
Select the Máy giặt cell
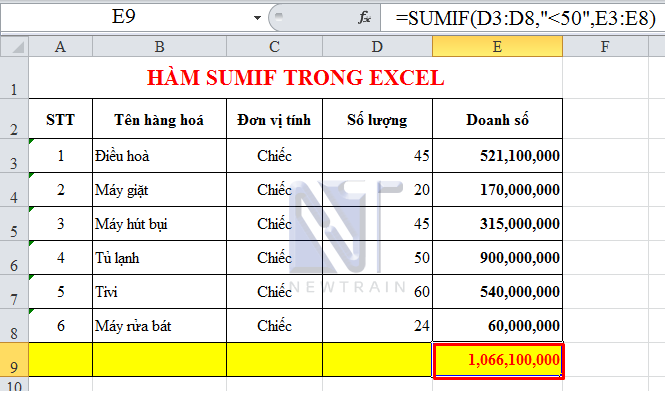[x=160, y=190]
